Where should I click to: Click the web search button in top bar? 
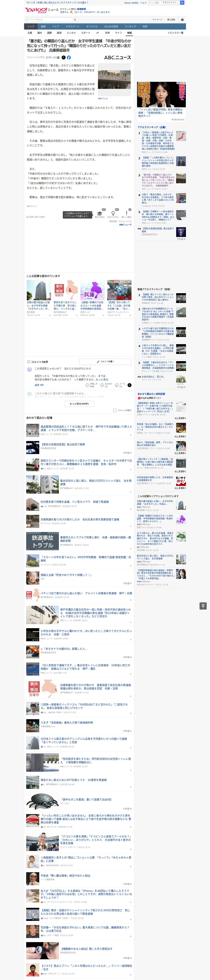pyautogui.click(x=182, y=3)
